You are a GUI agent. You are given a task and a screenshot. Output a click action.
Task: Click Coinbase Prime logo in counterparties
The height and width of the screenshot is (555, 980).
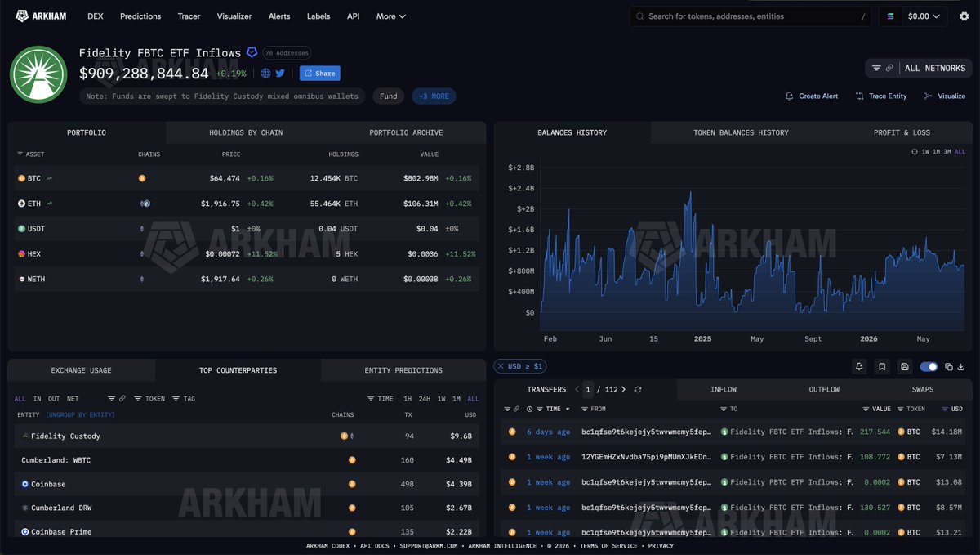(25, 532)
